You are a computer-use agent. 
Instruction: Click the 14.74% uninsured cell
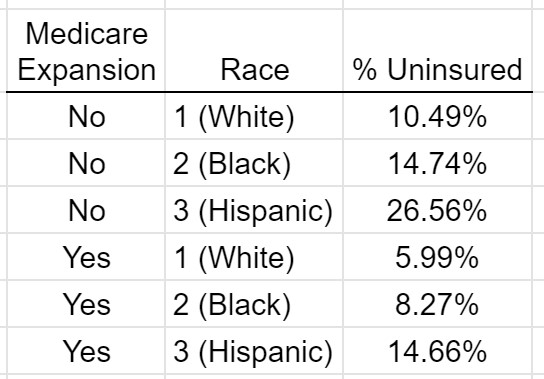(437, 163)
